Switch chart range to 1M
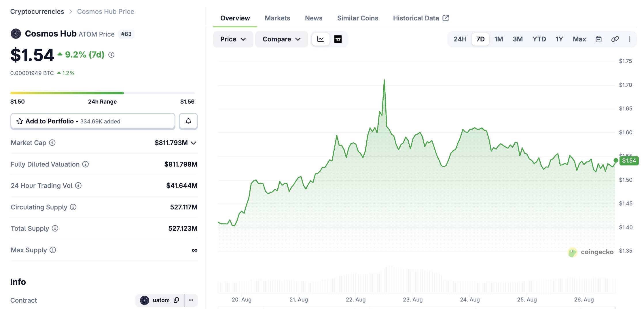Image resolution: width=644 pixels, height=309 pixels. click(499, 39)
